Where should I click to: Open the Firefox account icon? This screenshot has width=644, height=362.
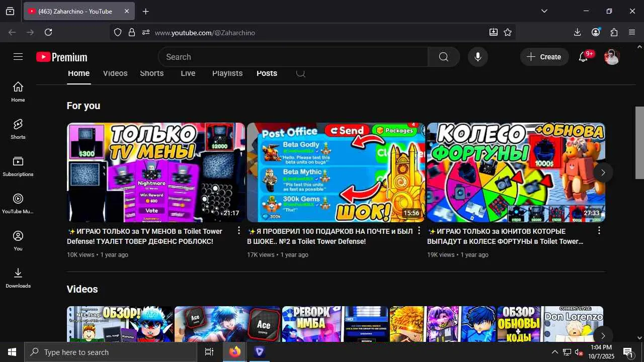tap(596, 32)
